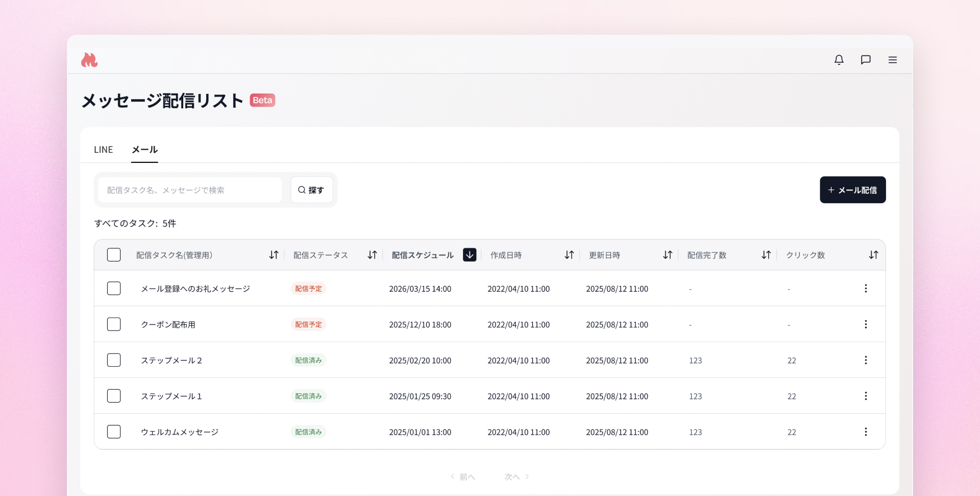Select the ステップメール 2 row checkbox
980x496 pixels.
point(114,360)
